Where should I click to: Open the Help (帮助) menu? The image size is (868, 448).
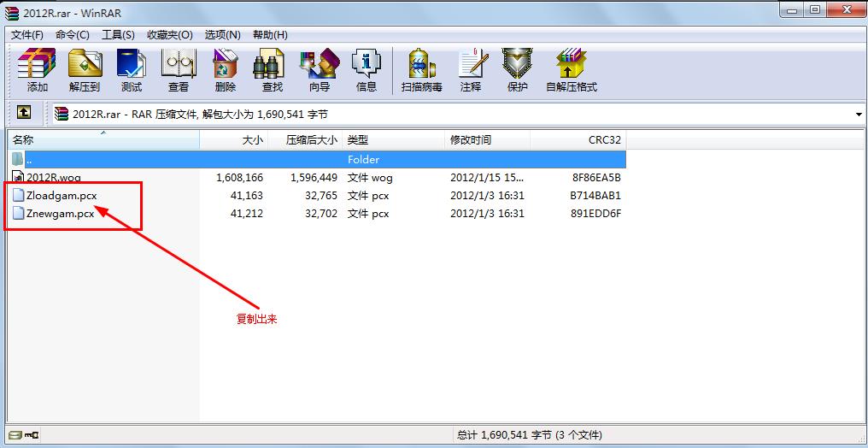(270, 35)
